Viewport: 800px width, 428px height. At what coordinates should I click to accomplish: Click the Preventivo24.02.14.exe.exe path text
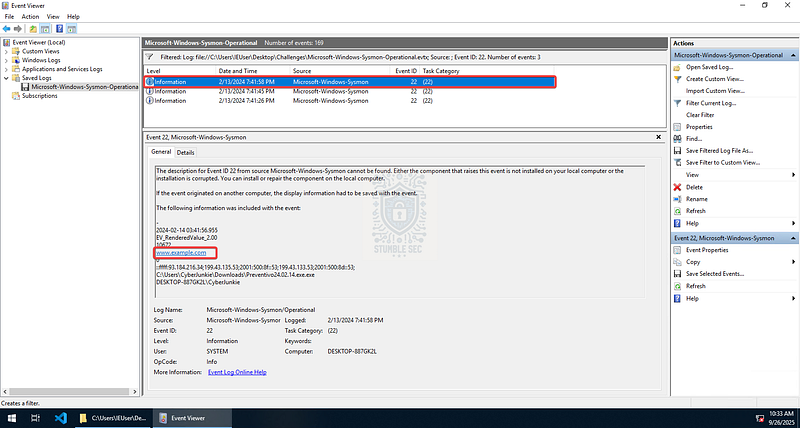pyautogui.click(x=235, y=274)
